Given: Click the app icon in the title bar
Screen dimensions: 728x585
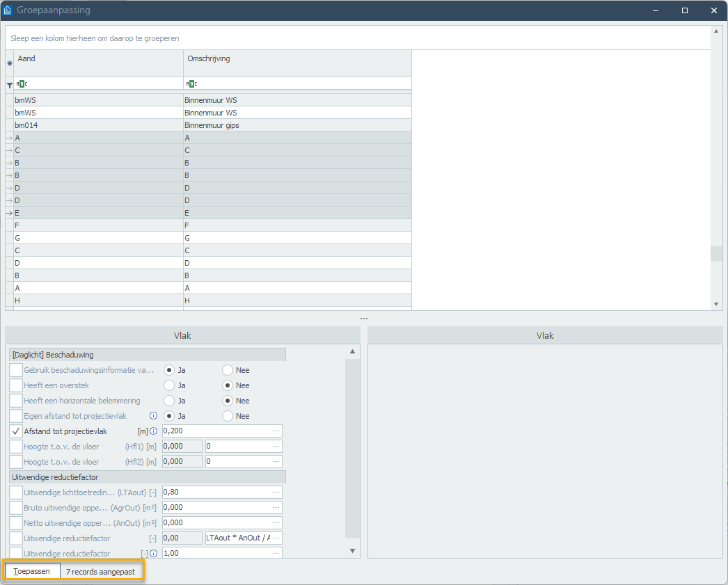Looking at the screenshot, I should (8, 10).
